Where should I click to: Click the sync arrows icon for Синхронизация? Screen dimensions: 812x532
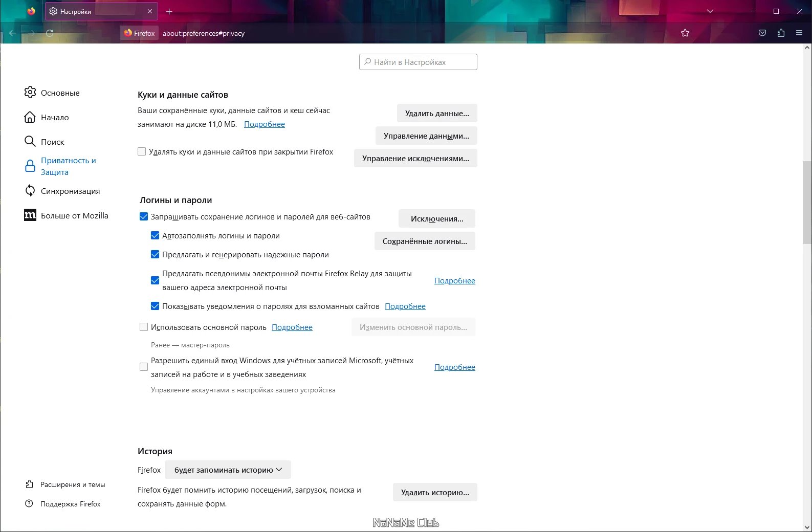point(30,190)
